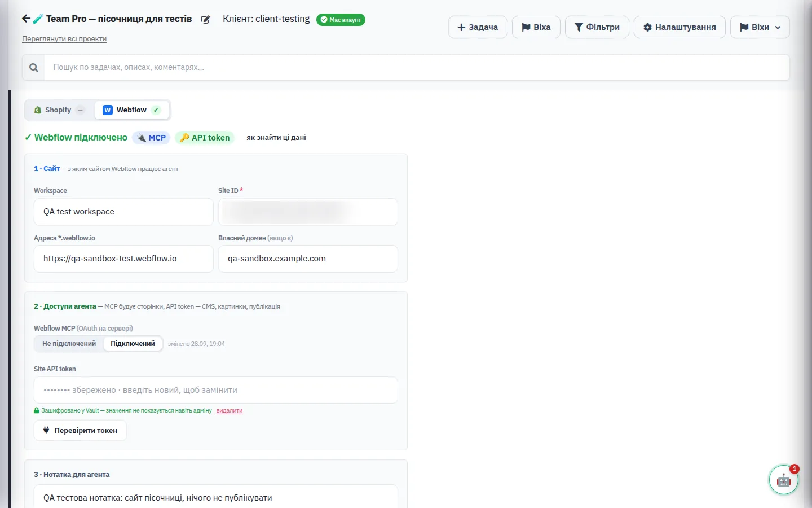Click the Site ID input field

pos(308,212)
